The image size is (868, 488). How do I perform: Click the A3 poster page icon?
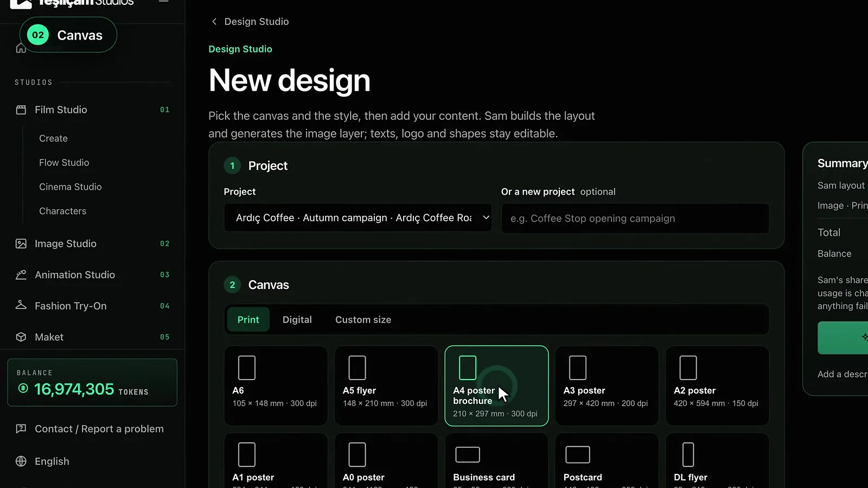click(x=578, y=368)
